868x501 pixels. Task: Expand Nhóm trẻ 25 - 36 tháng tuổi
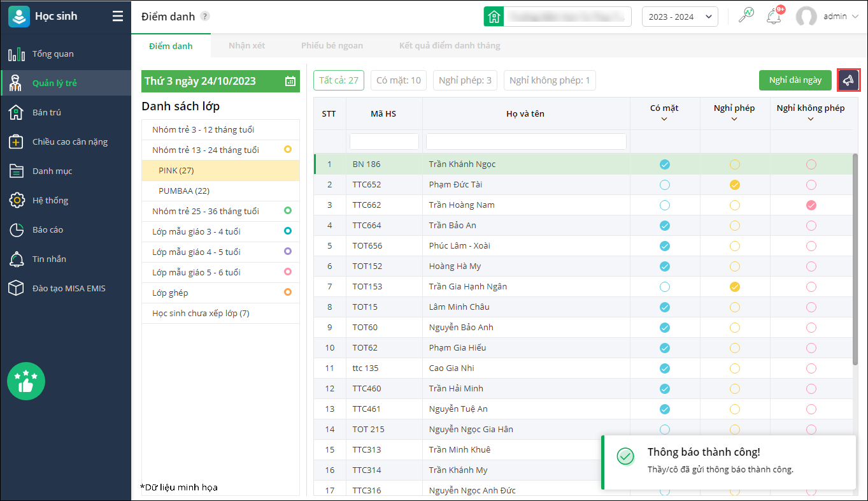220,212
